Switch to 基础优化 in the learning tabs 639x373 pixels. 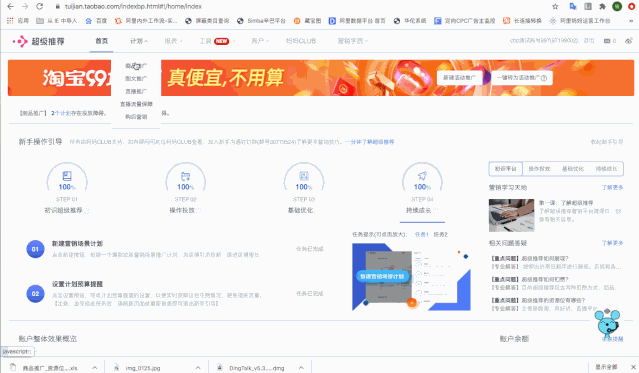(573, 168)
